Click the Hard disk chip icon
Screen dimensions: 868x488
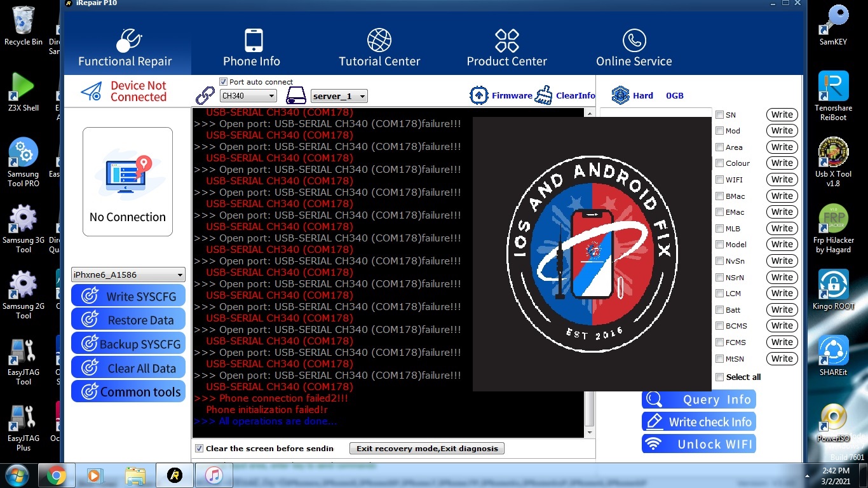tap(620, 95)
